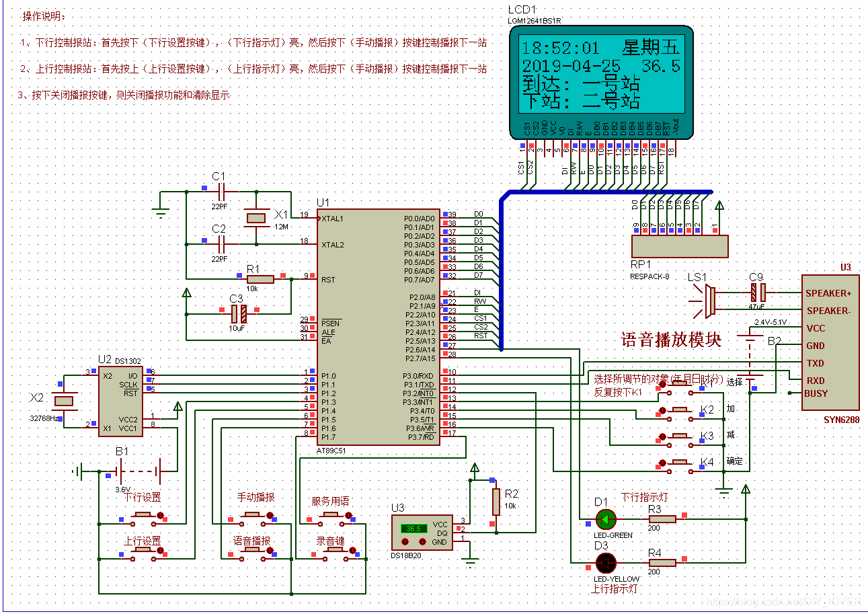Image resolution: width=868 pixels, height=614 pixels.
Task: Click the XTAL1 pin label on U1
Action: [x=332, y=219]
